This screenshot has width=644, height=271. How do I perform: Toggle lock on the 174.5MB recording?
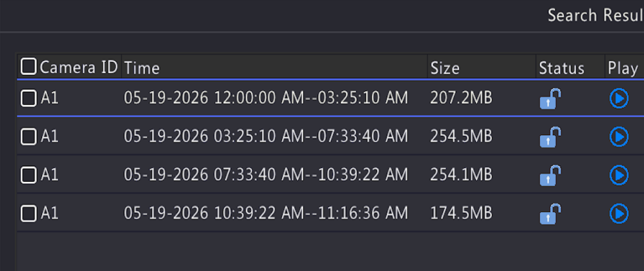pos(550,213)
